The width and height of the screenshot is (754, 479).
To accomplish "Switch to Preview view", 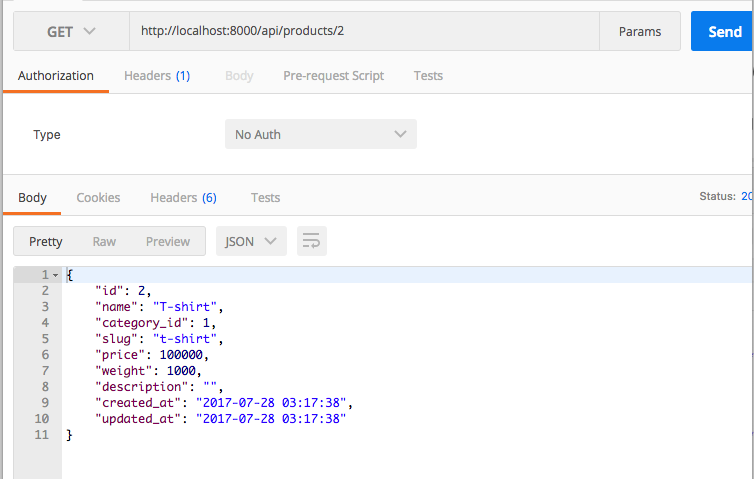I will pyautogui.click(x=168, y=241).
